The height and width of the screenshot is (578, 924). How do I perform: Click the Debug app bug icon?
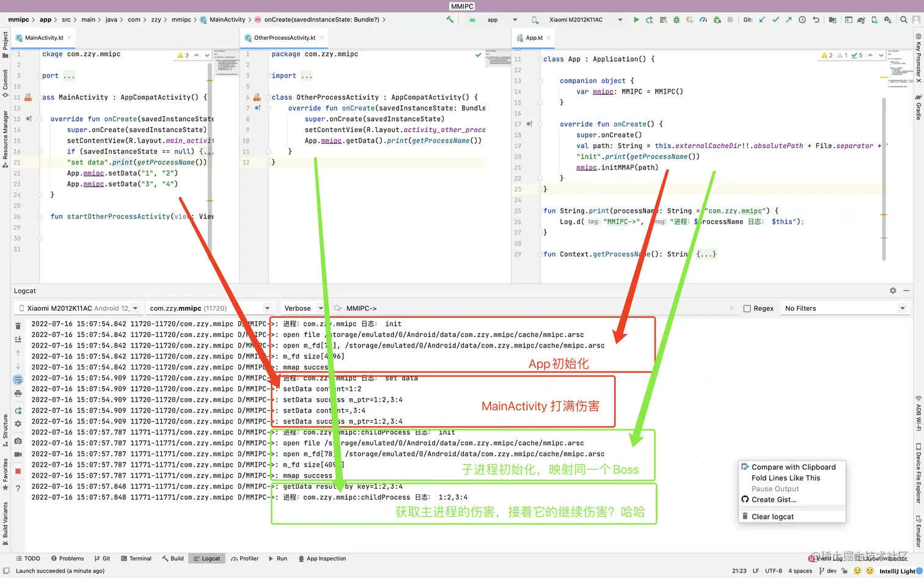click(x=676, y=20)
